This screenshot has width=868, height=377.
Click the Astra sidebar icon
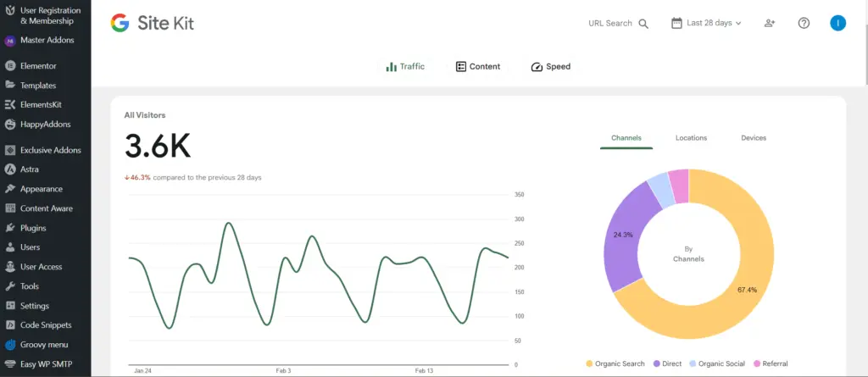coord(10,169)
